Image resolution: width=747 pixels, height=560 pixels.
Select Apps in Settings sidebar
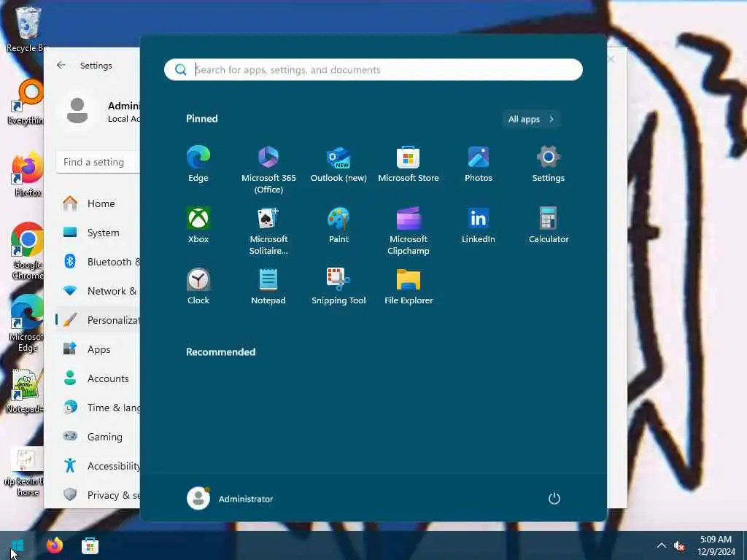point(98,349)
